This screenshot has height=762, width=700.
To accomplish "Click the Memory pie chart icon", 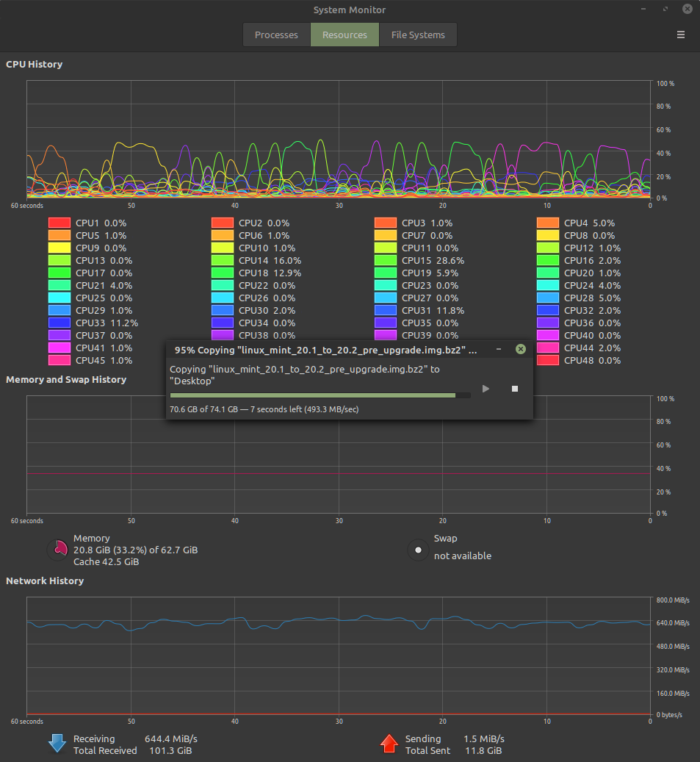I will pos(57,550).
